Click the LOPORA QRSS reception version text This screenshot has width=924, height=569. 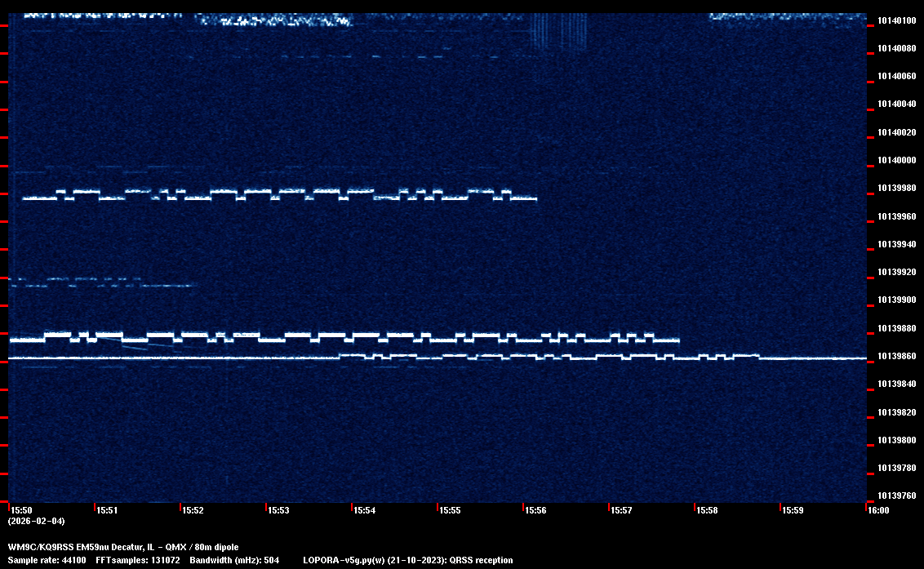[x=408, y=560]
